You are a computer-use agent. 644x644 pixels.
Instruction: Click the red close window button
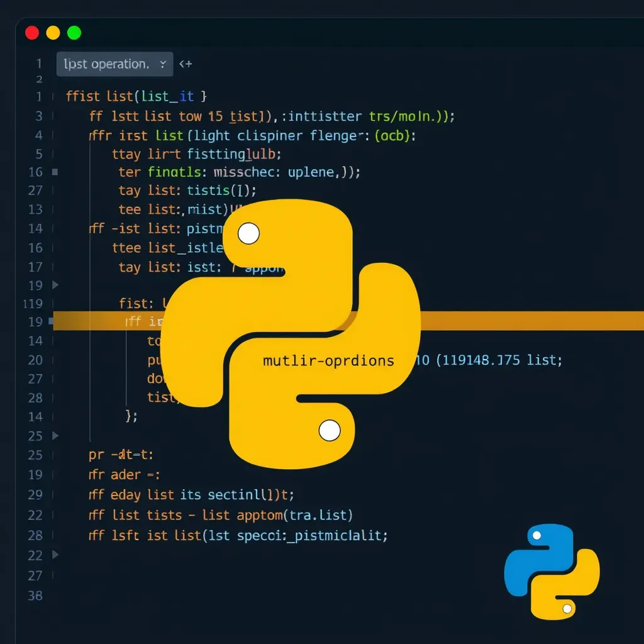point(32,33)
